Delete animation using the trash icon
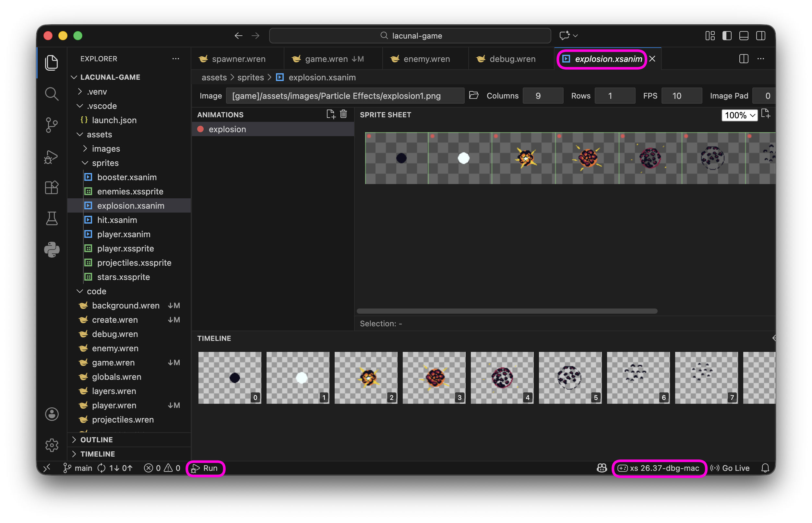Viewport: 812px width, 523px height. (344, 114)
